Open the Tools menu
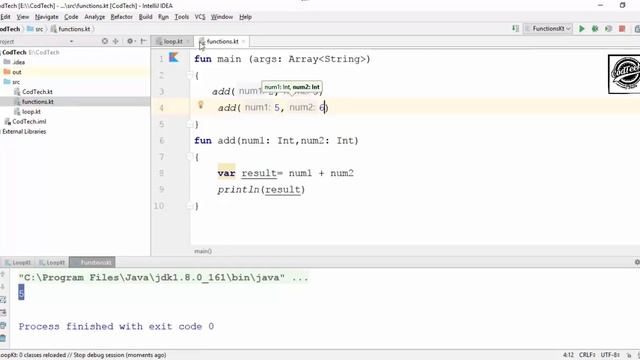Viewport: 640px width, 360px height. tap(182, 17)
